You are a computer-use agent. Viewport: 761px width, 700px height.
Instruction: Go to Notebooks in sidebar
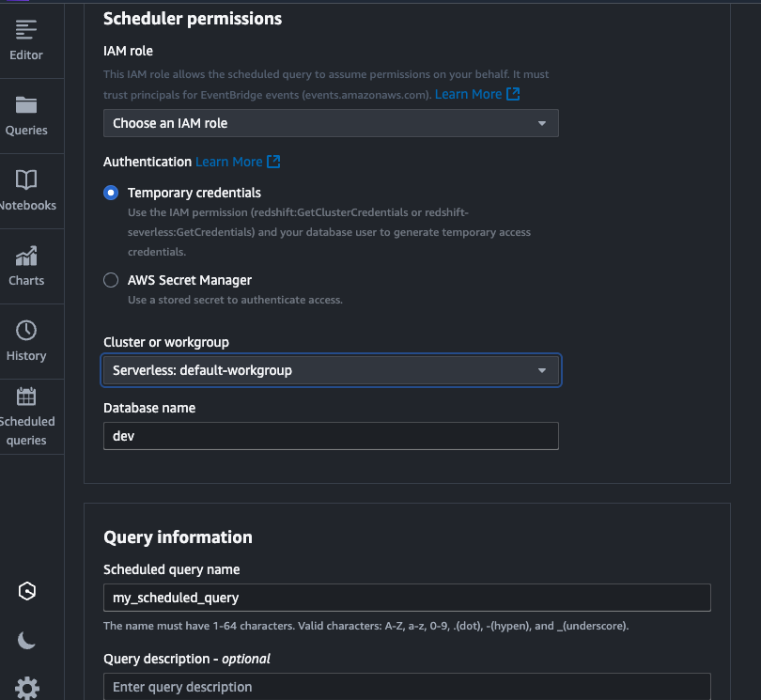[x=26, y=180]
